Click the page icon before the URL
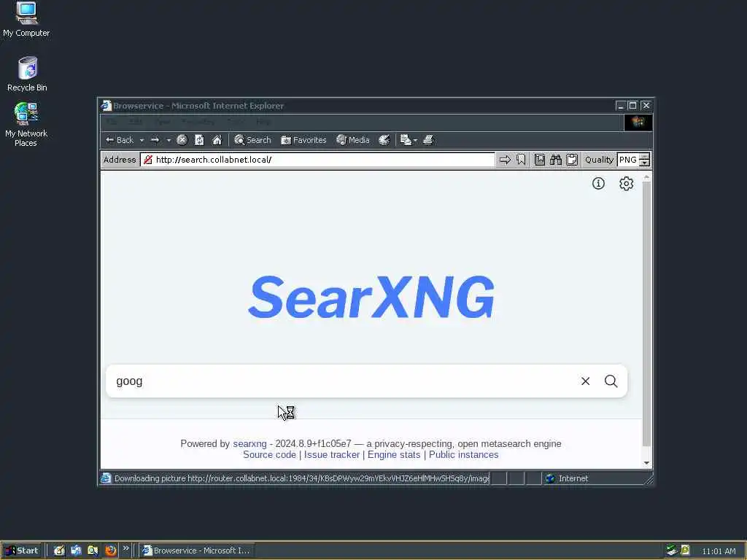Image resolution: width=747 pixels, height=560 pixels. coord(147,160)
